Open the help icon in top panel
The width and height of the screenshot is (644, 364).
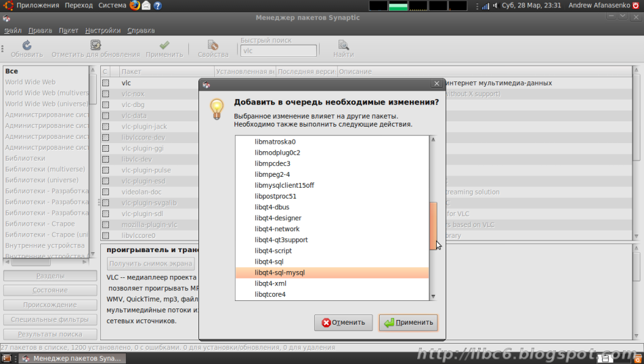pyautogui.click(x=157, y=5)
